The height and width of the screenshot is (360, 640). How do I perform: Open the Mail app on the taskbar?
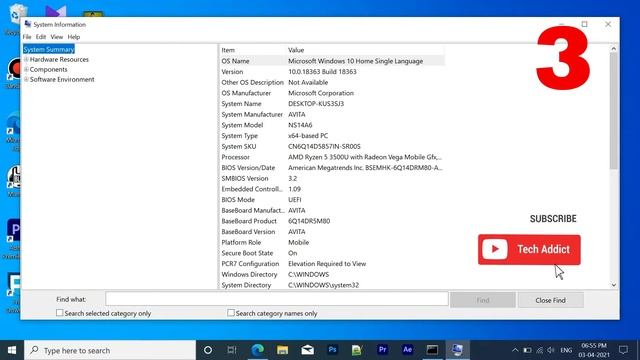coord(307,350)
